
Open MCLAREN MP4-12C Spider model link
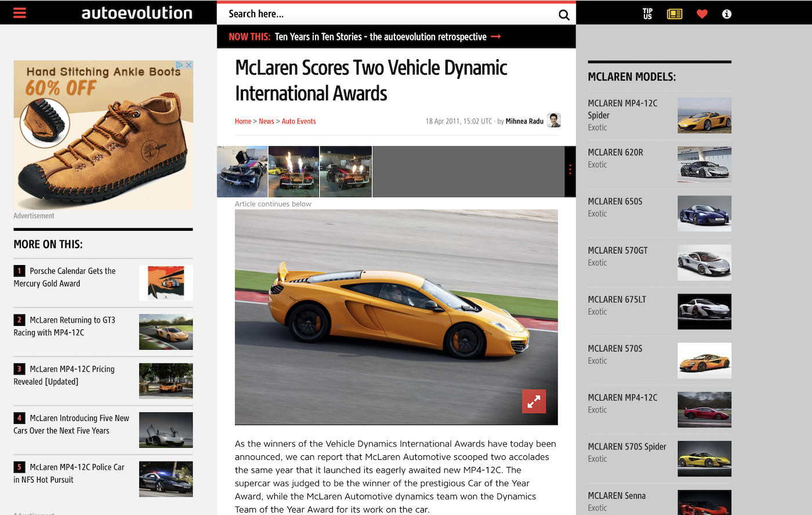pyautogui.click(x=622, y=109)
